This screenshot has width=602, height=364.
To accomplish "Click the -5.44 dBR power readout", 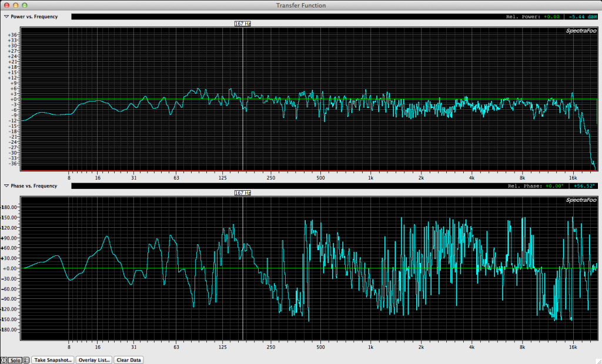I will coord(581,16).
